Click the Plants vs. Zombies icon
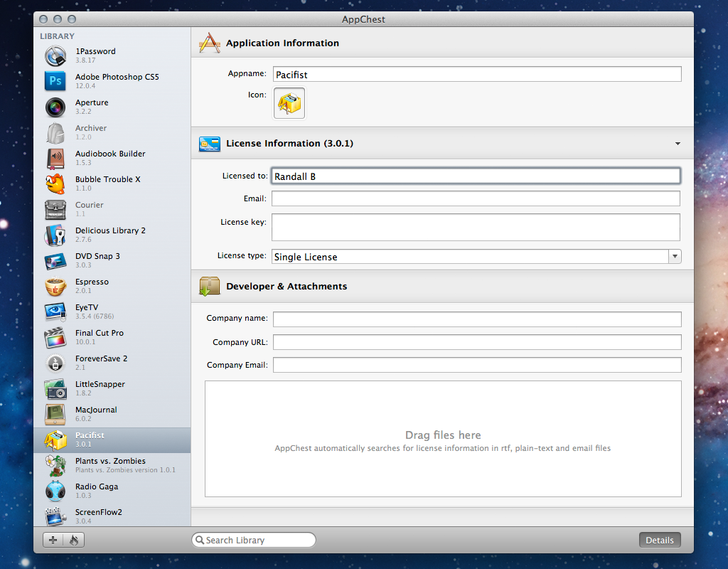728x569 pixels. [x=55, y=465]
